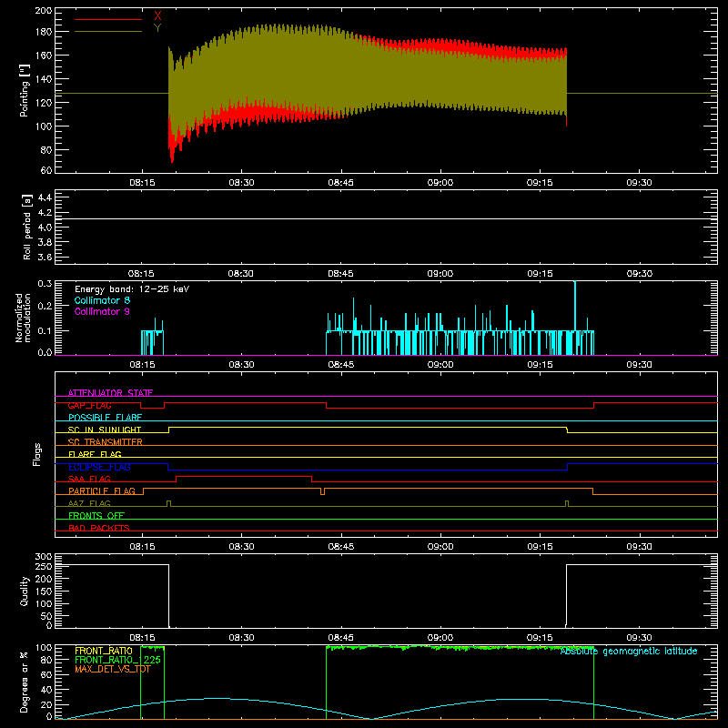Click the ECLIPSE_FLAG label
The image size is (728, 728).
(x=99, y=467)
